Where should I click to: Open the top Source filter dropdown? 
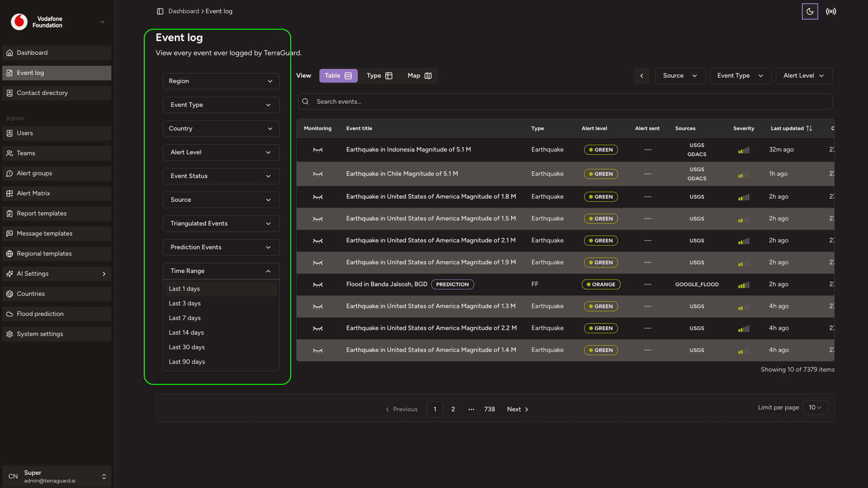coord(680,76)
